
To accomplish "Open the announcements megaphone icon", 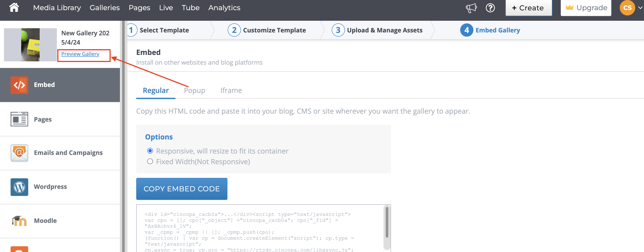I will 471,8.
